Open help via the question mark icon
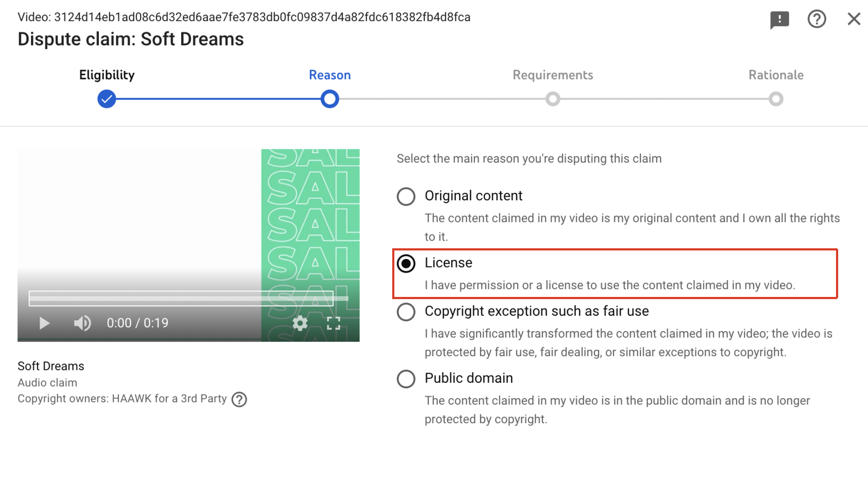 tap(817, 19)
